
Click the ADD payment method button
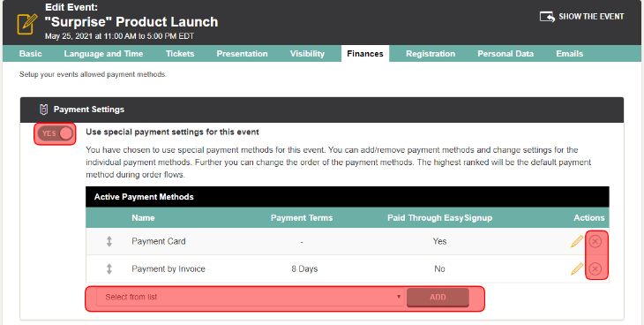tap(438, 297)
